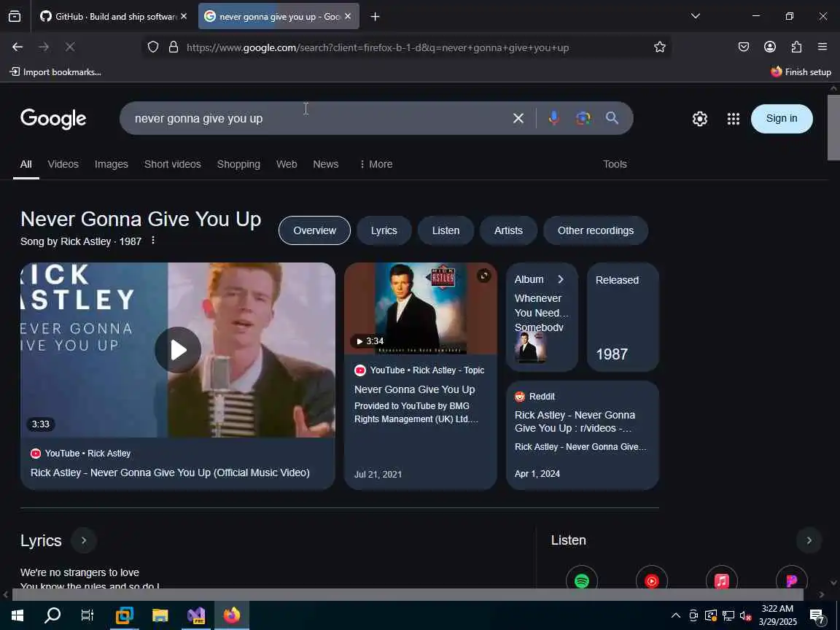This screenshot has height=630, width=840.
Task: Stop loading the page
Action: (x=70, y=47)
